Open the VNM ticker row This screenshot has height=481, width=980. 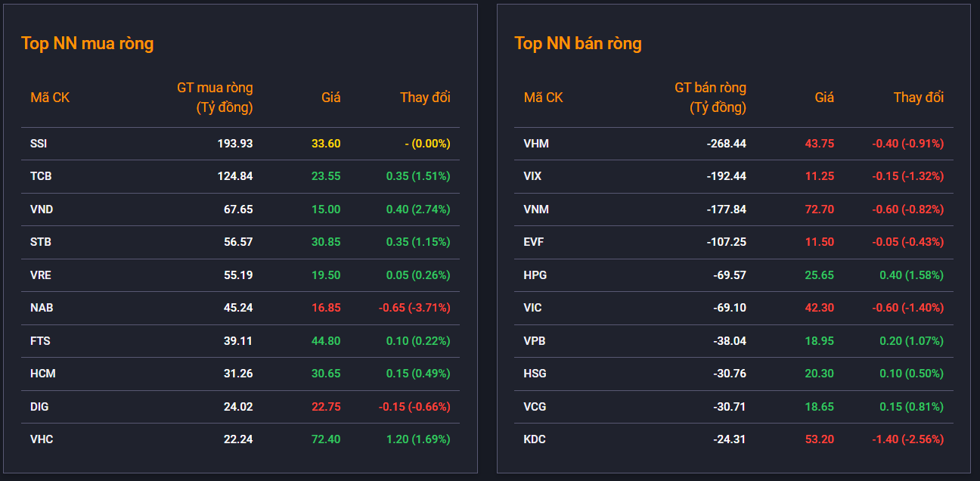pos(733,209)
